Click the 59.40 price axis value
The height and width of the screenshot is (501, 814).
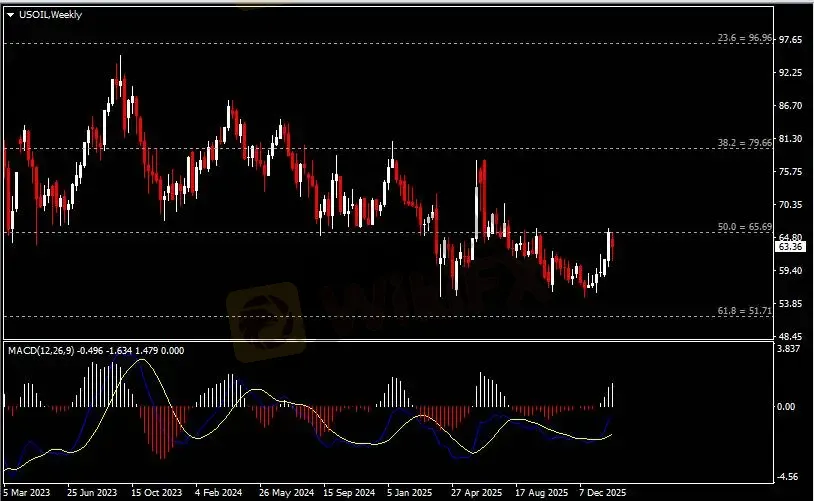tap(791, 270)
